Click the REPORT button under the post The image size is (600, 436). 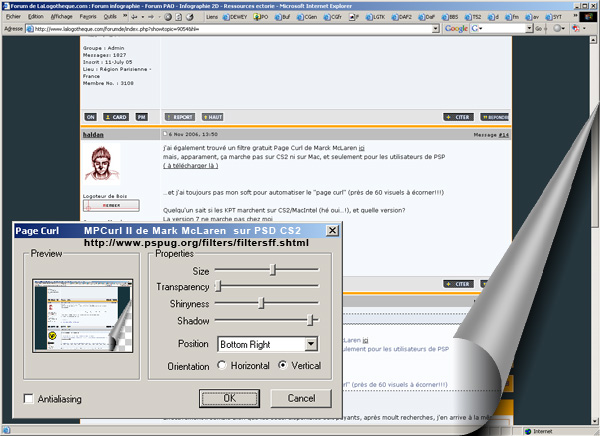pyautogui.click(x=180, y=117)
